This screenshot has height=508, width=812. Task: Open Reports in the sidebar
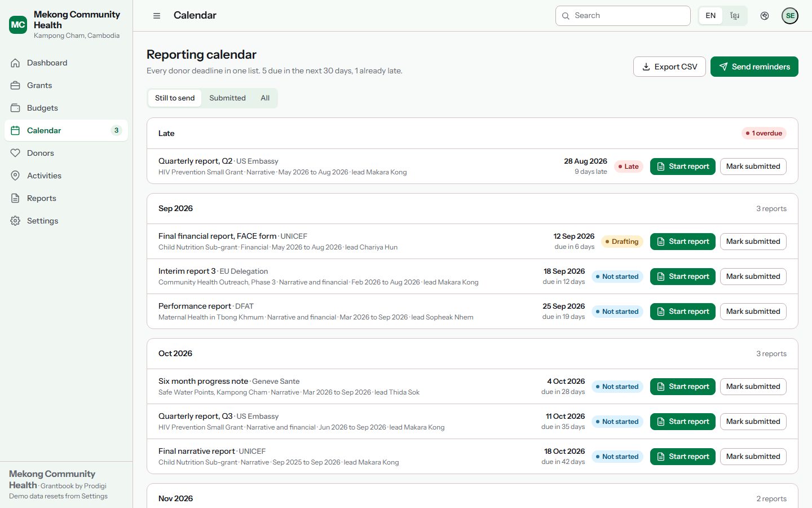click(x=66, y=198)
